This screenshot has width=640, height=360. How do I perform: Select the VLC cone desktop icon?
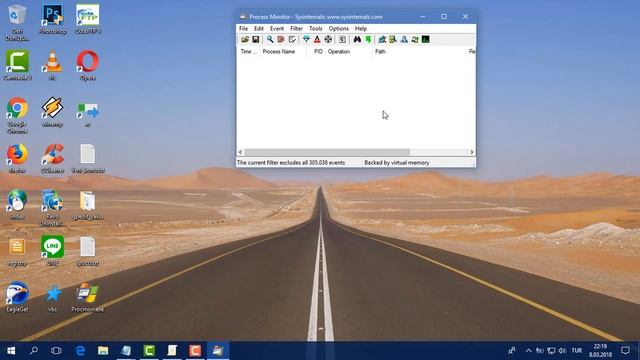(x=52, y=65)
